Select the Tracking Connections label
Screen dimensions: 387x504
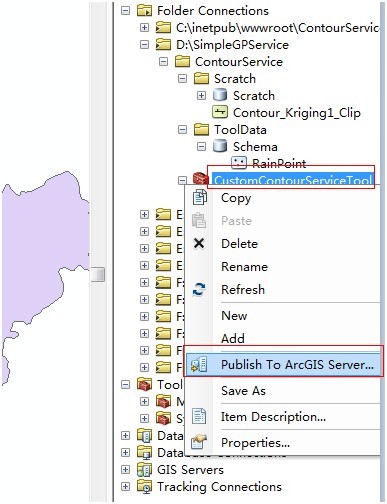(219, 487)
